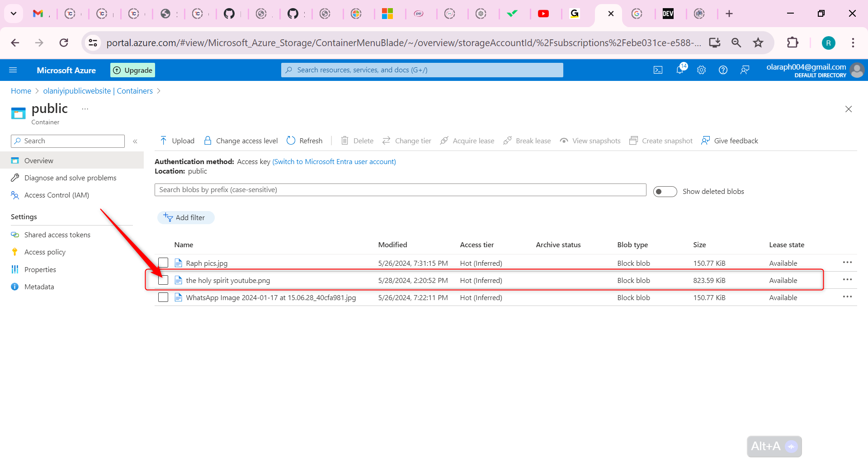Click the Give feedback icon

[x=729, y=141]
